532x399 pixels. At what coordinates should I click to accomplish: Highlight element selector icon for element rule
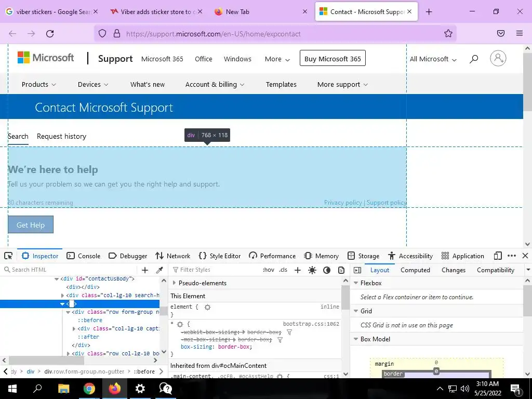click(x=208, y=307)
